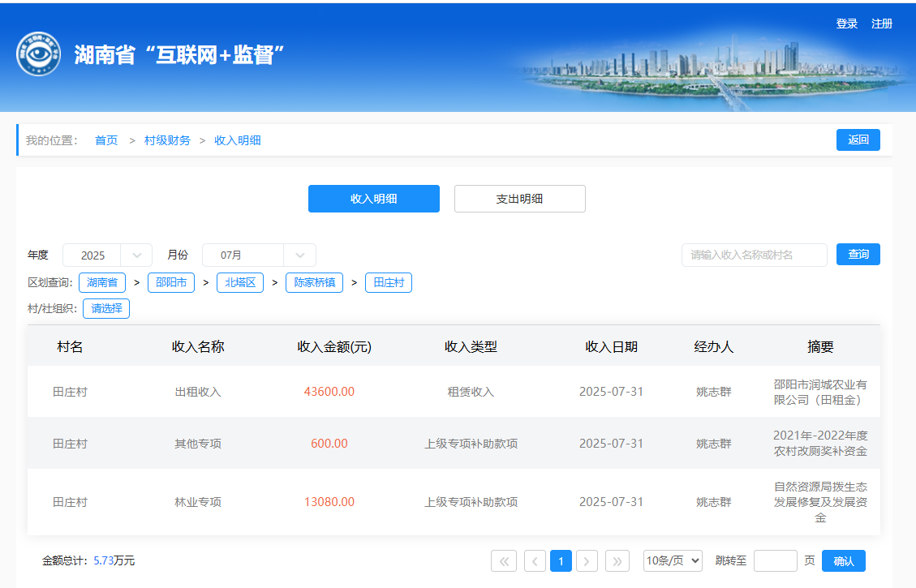Screen dimensions: 916x588
Task: Click 请选择 for village organization
Action: (x=106, y=308)
